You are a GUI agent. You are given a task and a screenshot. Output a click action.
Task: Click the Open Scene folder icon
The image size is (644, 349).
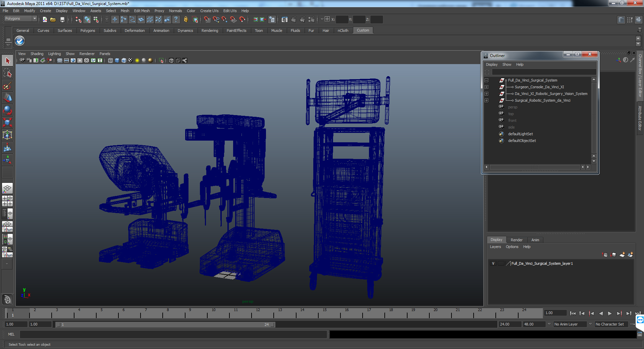click(x=53, y=19)
